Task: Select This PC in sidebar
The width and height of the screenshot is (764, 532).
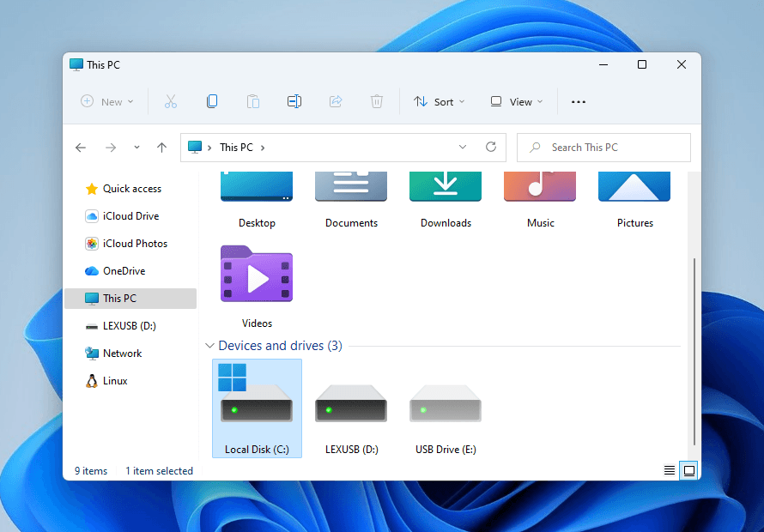Action: coord(130,298)
